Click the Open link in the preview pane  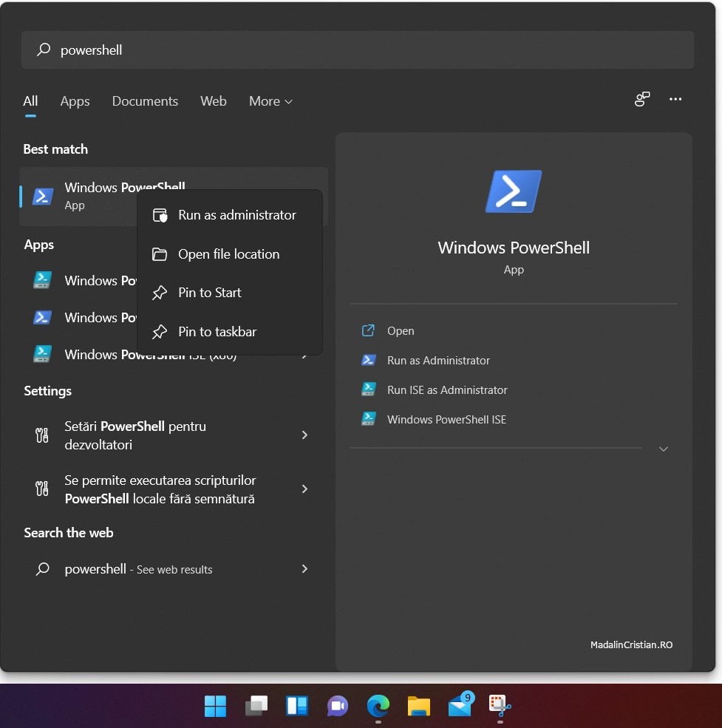coord(400,330)
